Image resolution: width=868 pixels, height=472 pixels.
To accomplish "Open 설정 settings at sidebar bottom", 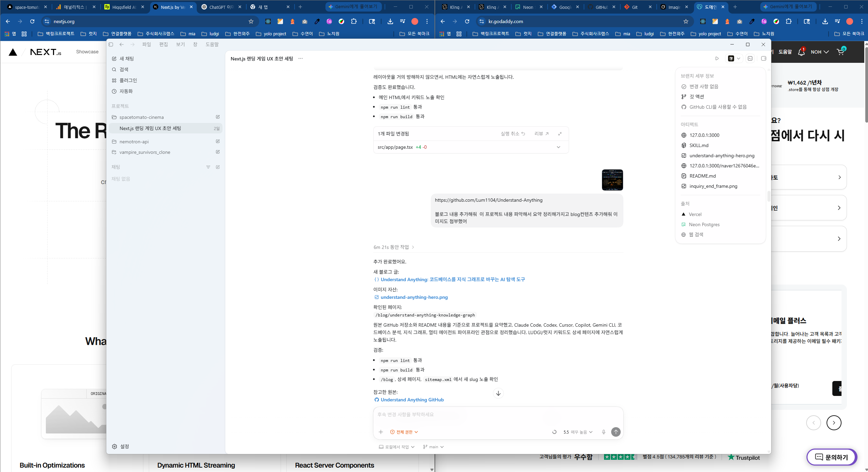I will click(x=121, y=446).
